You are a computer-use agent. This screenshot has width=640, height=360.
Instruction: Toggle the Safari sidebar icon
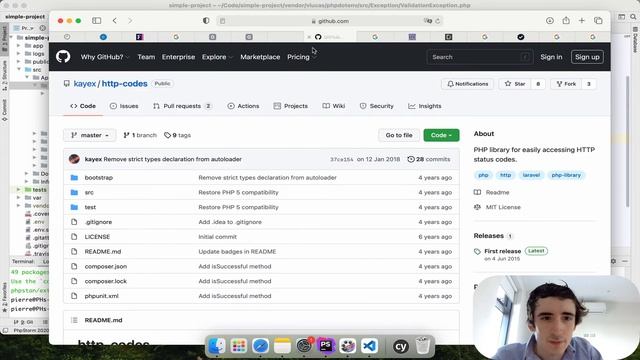pos(97,21)
